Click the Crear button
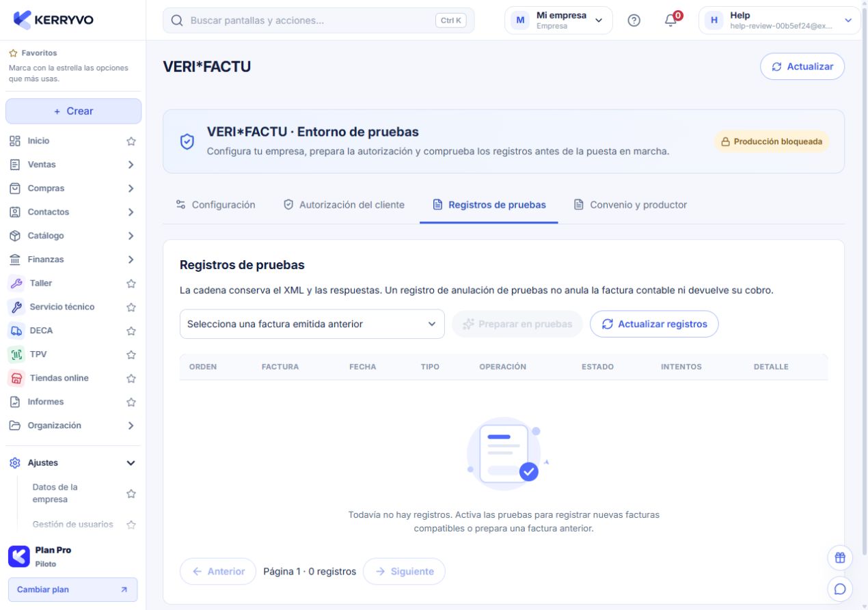Screen dimensions: 868x610 [x=73, y=111]
